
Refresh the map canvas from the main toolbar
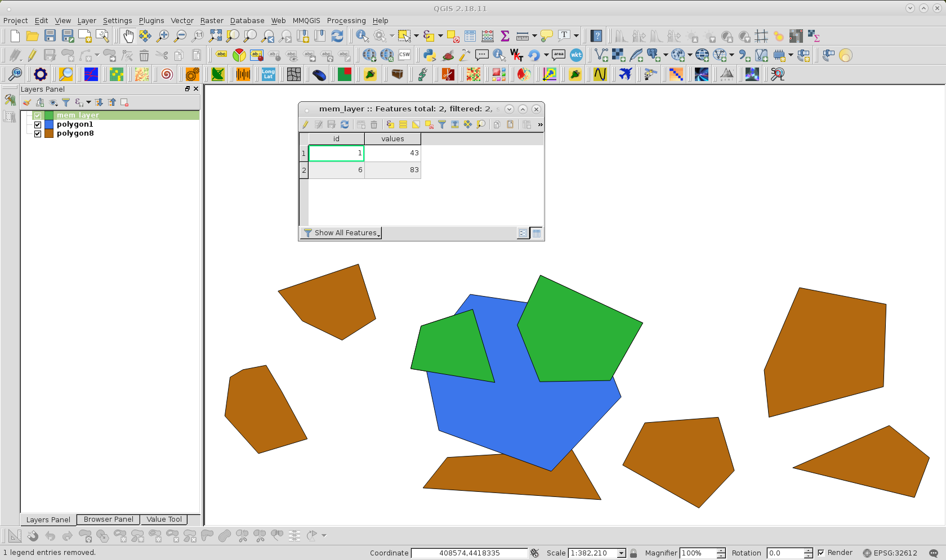[x=337, y=36]
